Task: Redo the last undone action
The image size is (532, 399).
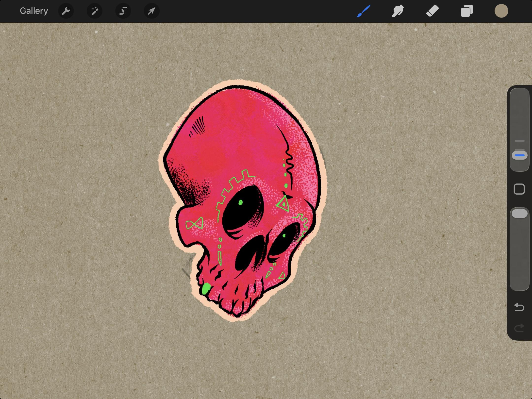Action: pos(519,328)
